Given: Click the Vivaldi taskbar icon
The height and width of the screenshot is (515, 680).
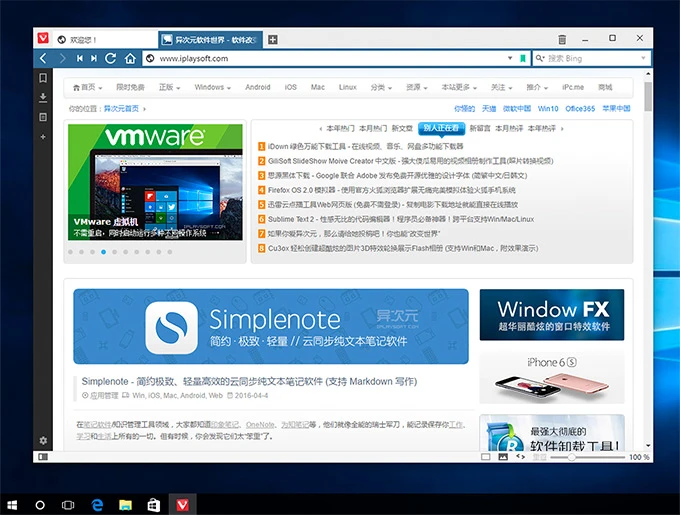Looking at the screenshot, I should [183, 505].
